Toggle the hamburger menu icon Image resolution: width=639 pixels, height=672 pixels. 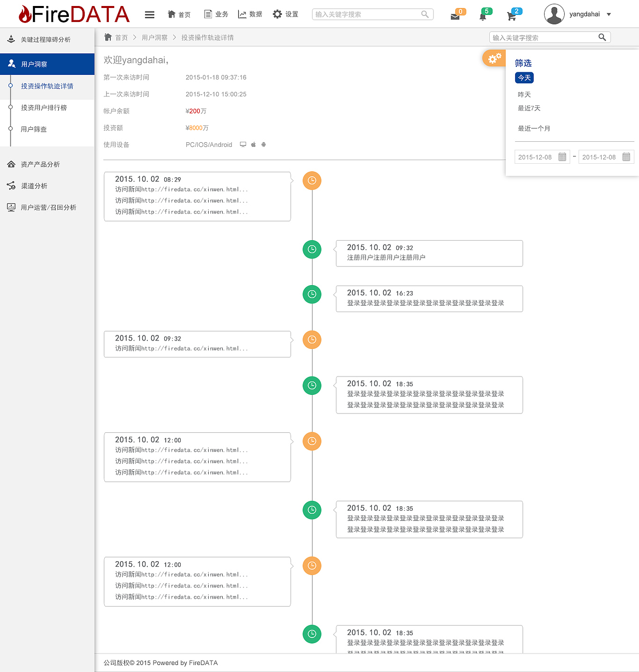pos(149,14)
